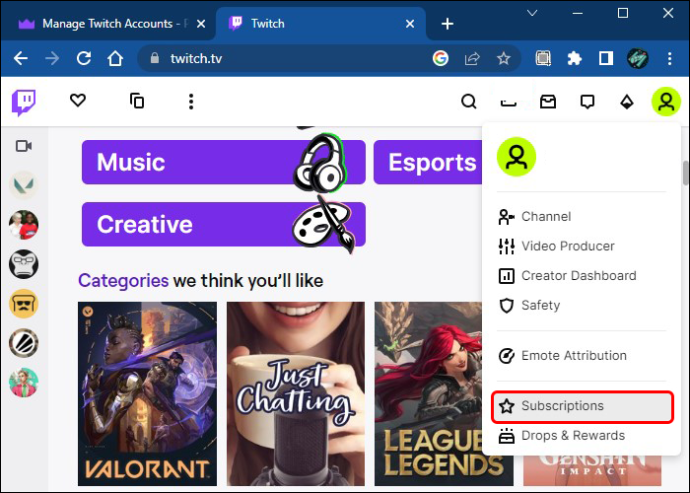690x493 pixels.
Task: Bookmark this page with the star icon
Action: pos(503,58)
